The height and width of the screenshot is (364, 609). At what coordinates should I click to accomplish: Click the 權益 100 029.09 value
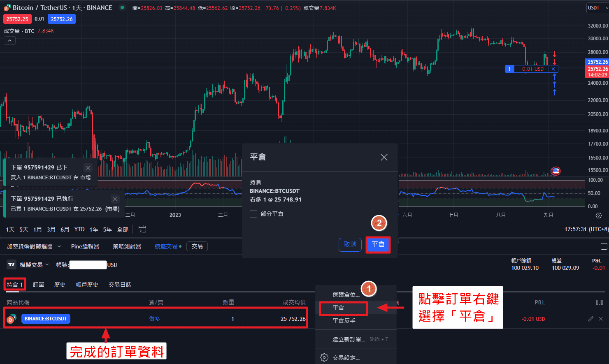(565, 268)
